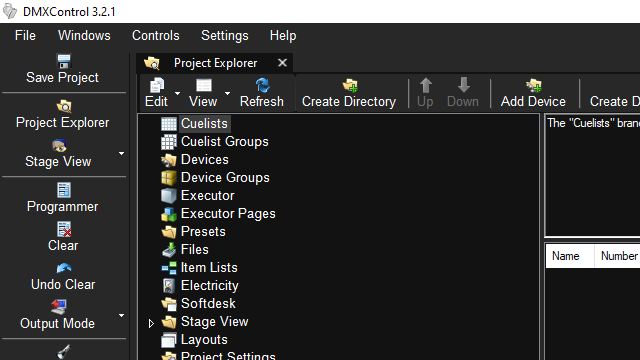Viewport: 640px width, 360px height.
Task: Select the Cuelists grid icon in tree
Action: point(169,124)
